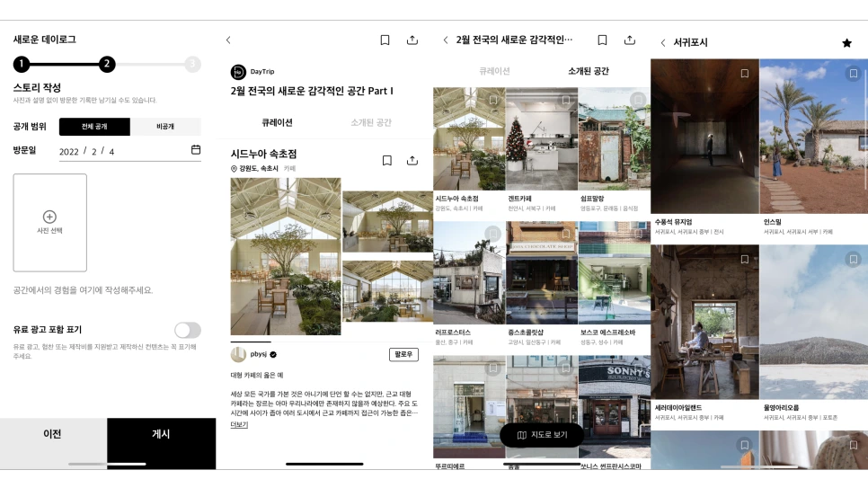Bookmark the 수풍석 뮤지엄 photo
The width and height of the screenshot is (868, 488).
pos(745,74)
